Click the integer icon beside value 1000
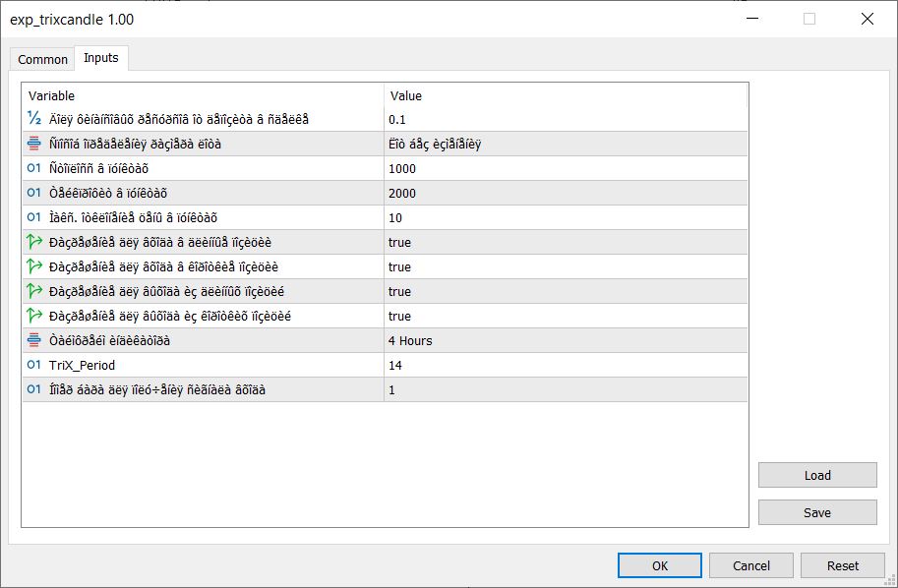The width and height of the screenshot is (898, 588). pos(34,168)
